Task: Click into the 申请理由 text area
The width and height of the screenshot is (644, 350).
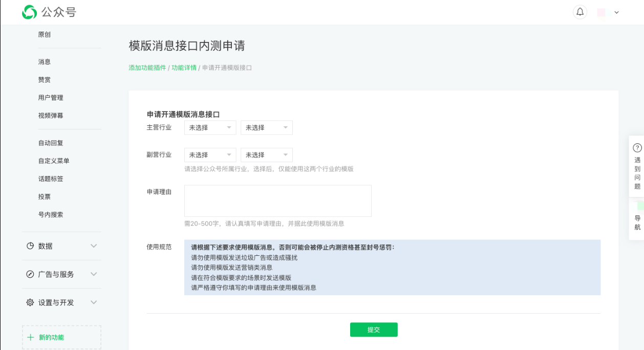Action: tap(278, 201)
